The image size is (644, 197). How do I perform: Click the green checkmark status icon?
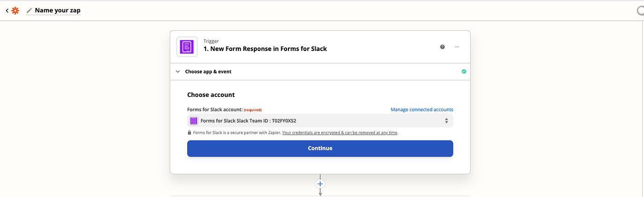464,72
